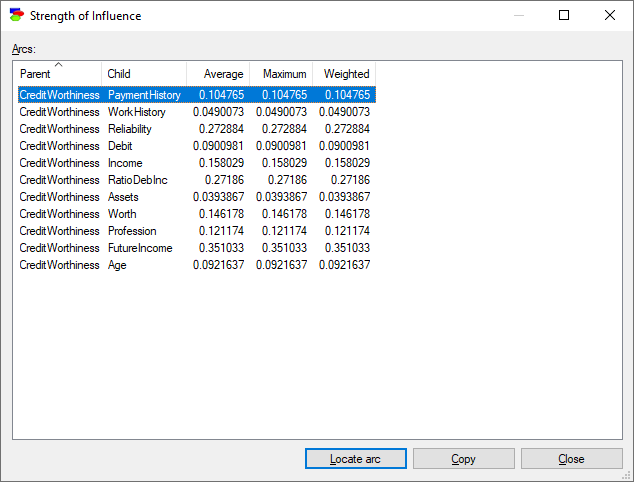Copy the arcs table
The image size is (634, 482).
[463, 459]
